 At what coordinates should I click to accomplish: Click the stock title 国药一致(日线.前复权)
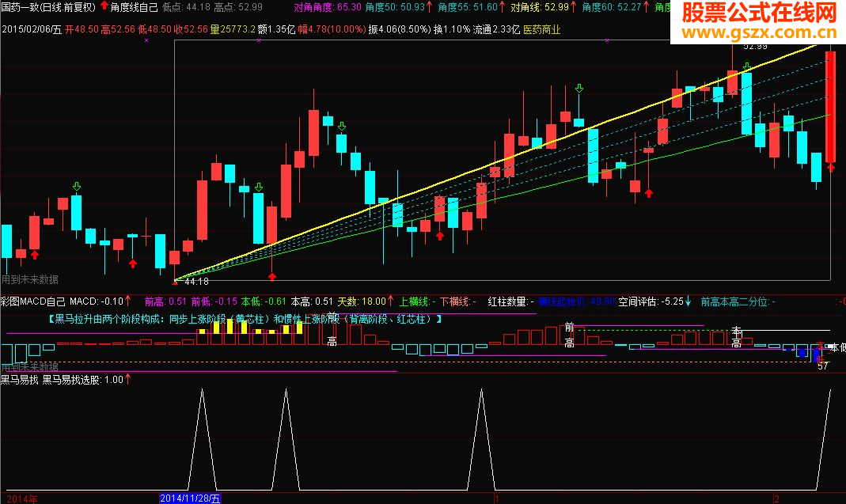point(48,7)
